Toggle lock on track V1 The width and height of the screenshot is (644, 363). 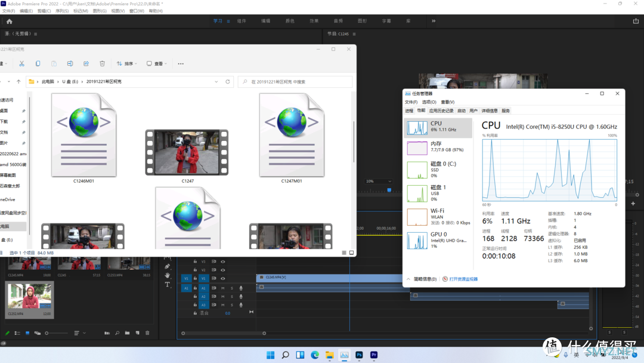pyautogui.click(x=195, y=278)
